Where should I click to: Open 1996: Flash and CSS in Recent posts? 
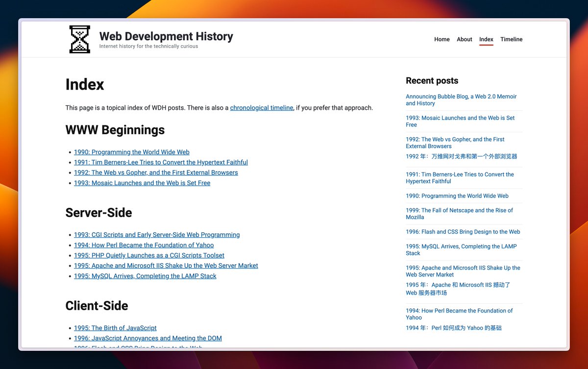463,232
